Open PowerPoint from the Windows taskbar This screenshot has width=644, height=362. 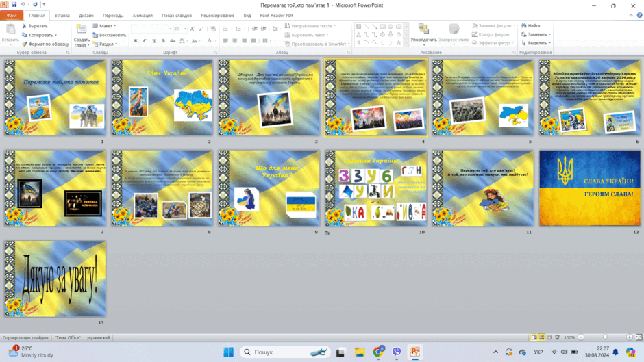pyautogui.click(x=414, y=352)
